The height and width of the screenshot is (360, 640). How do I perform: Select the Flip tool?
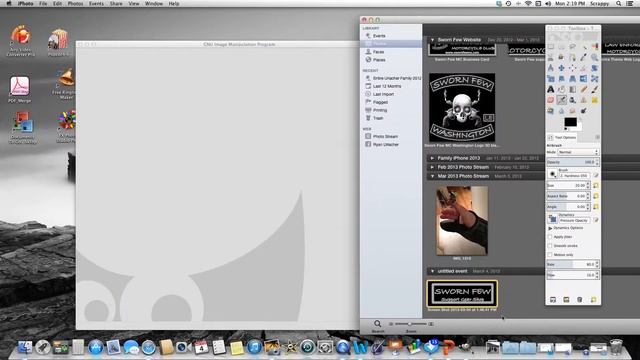[583, 78]
